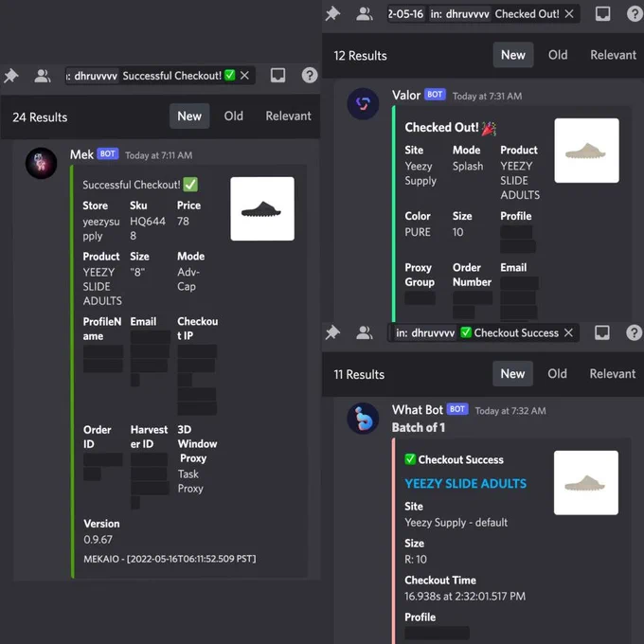The width and height of the screenshot is (644, 644).
Task: Select Old tab in 11 Results panel
Action: [557, 373]
